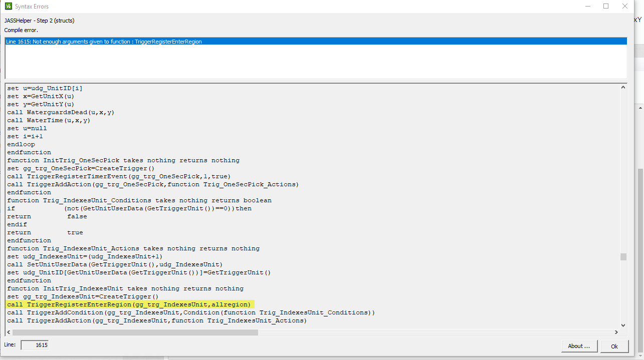This screenshot has height=360, width=644.
Task: Click line 'call WaterguardsDead(u,x,y)'
Action: 60,112
